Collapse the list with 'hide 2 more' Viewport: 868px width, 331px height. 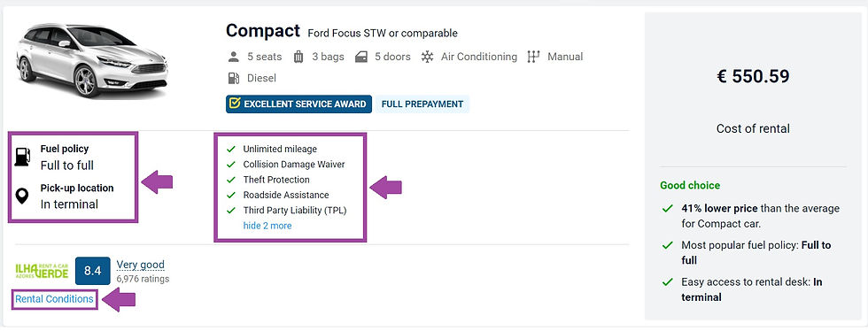[267, 226]
